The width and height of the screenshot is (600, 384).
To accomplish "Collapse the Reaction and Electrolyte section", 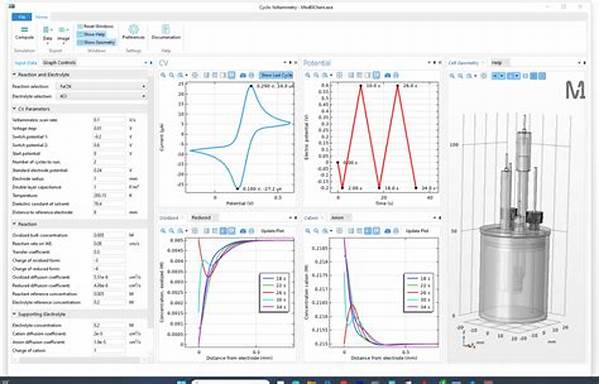I will [14, 75].
